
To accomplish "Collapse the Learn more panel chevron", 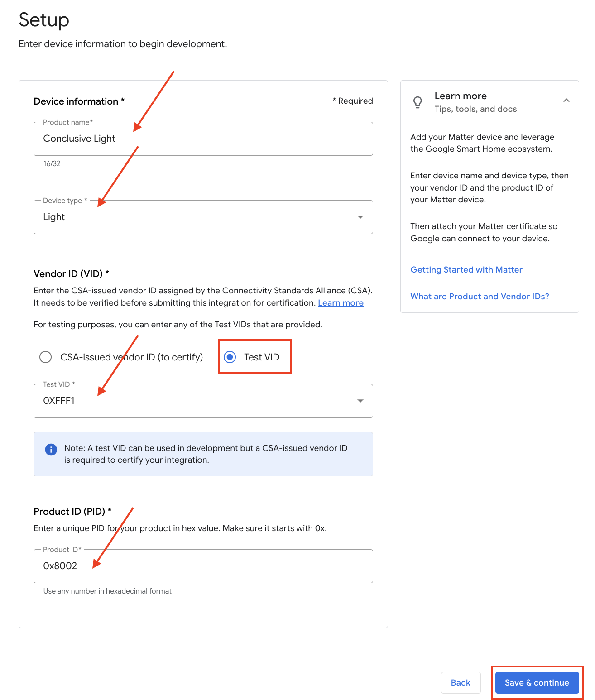I will coord(566,101).
